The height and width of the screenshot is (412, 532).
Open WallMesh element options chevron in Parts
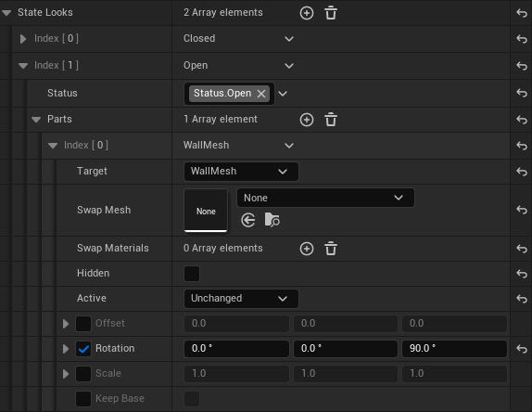(289, 146)
